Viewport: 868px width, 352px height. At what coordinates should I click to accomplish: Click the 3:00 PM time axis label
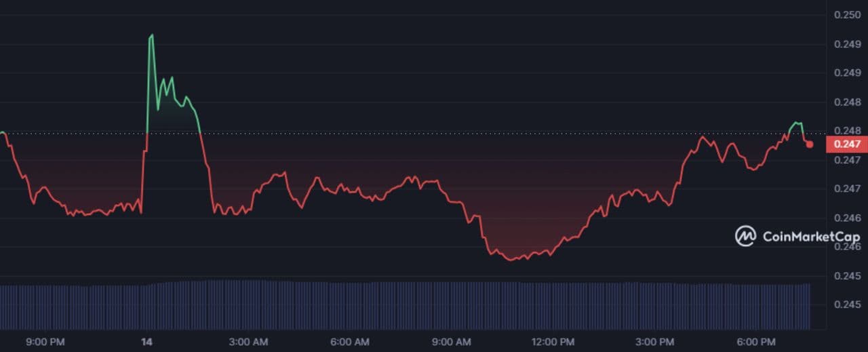655,341
